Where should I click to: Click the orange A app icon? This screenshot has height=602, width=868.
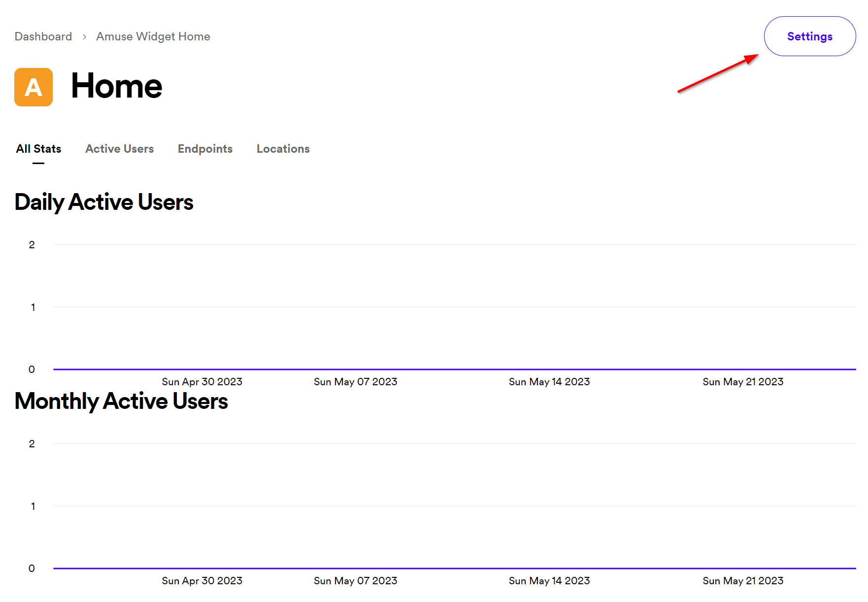(33, 87)
